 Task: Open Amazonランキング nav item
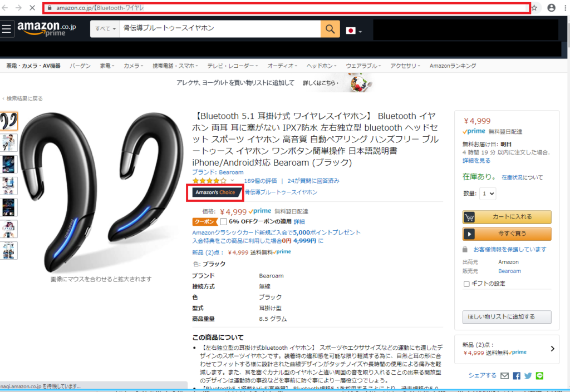453,66
